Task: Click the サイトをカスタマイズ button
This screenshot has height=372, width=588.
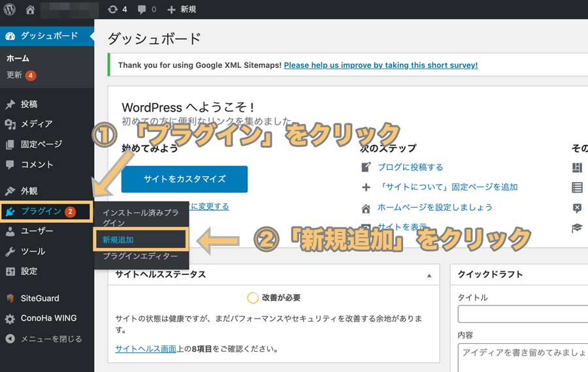Action: 184,179
